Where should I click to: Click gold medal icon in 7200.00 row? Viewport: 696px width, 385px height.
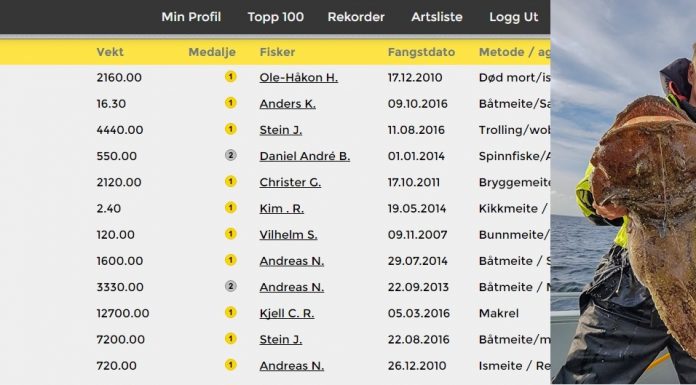(230, 339)
